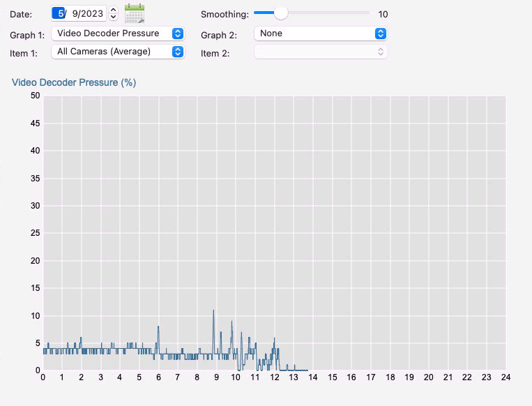Screen dimensions: 532x406
Task: Open the Graph 2 None dropdown
Action: click(x=321, y=33)
